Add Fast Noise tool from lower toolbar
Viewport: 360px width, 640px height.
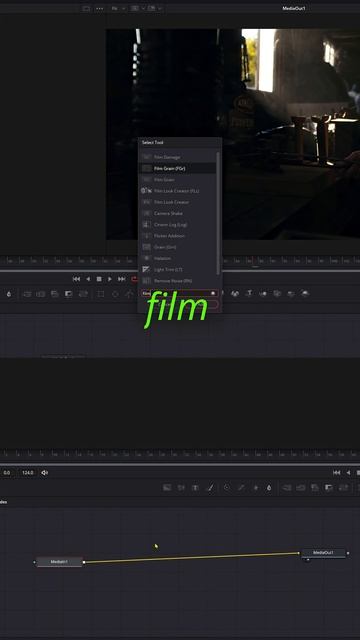click(x=181, y=487)
